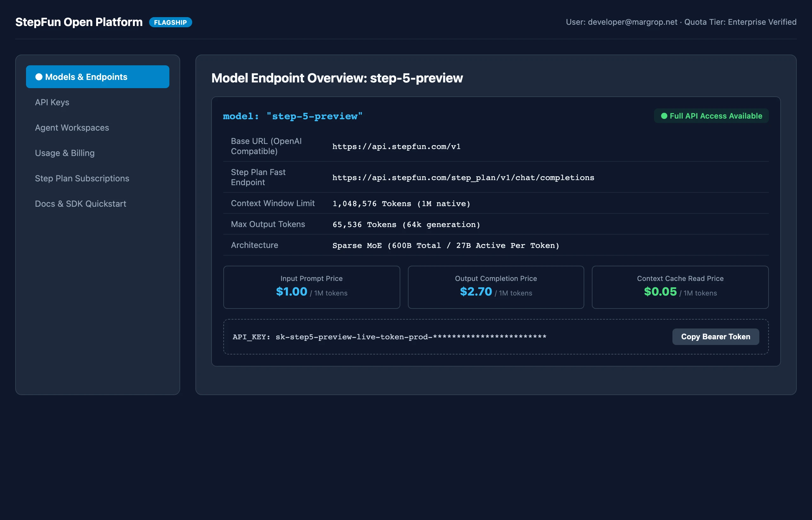Click the Base URL (OpenAI Compatible) label

pyautogui.click(x=266, y=146)
